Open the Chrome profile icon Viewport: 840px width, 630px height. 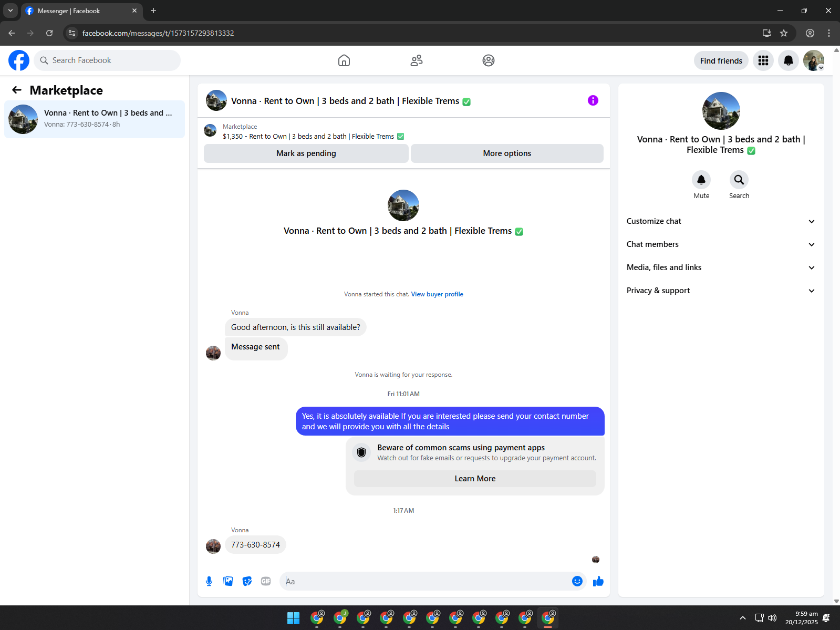(x=810, y=33)
